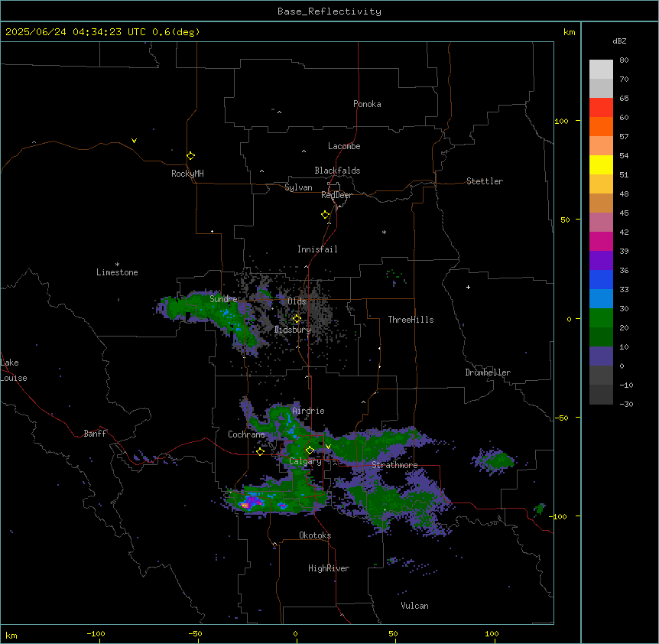Click the Stettler city label
The width and height of the screenshot is (659, 644).
(485, 181)
